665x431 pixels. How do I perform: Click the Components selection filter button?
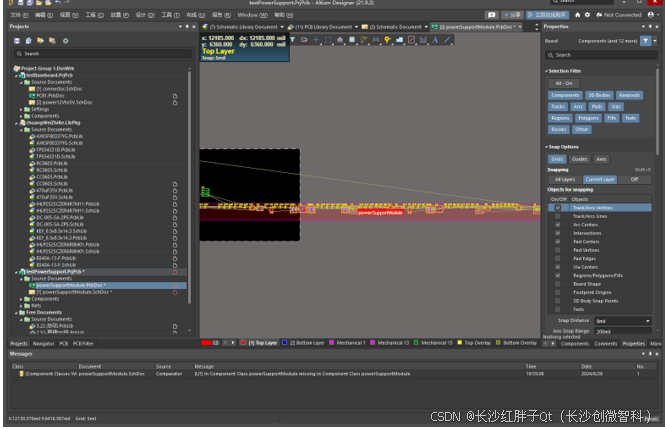click(x=566, y=95)
